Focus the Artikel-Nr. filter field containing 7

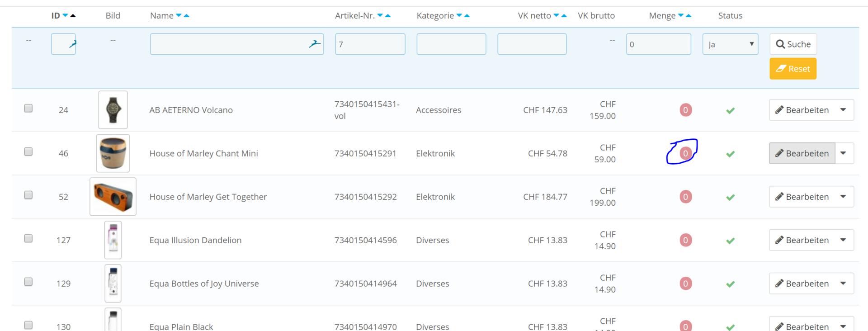[x=370, y=44]
